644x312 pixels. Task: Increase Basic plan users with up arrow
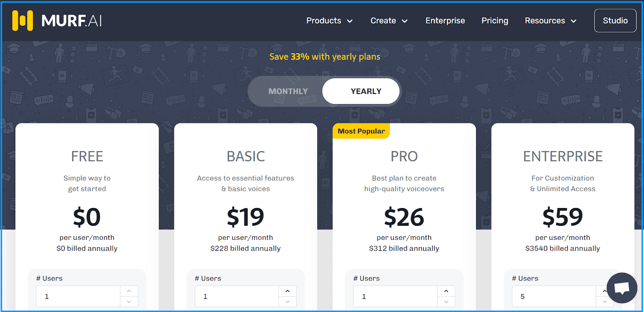point(287,291)
